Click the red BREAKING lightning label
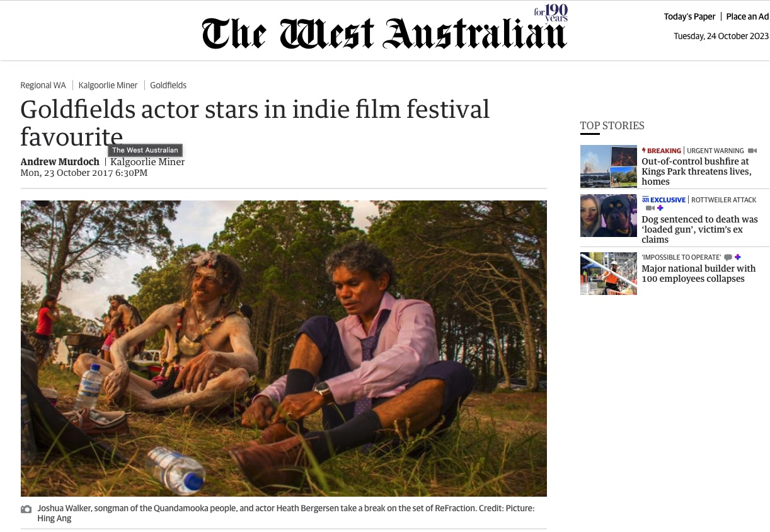 (662, 151)
